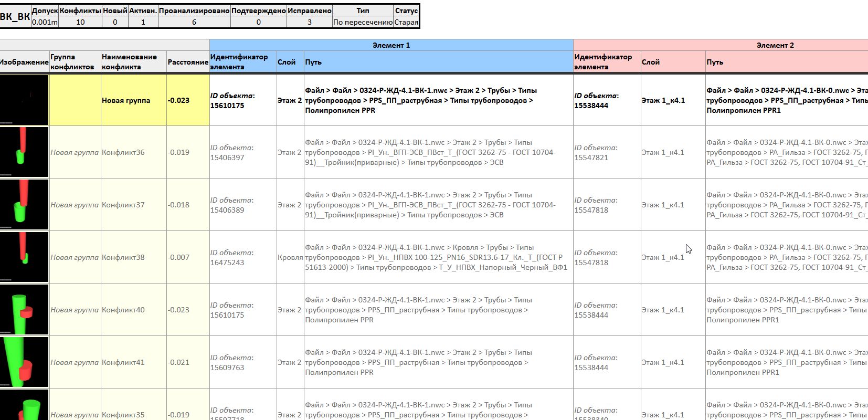Click the Исправлено summary header
This screenshot has width=868, height=420.
(310, 10)
